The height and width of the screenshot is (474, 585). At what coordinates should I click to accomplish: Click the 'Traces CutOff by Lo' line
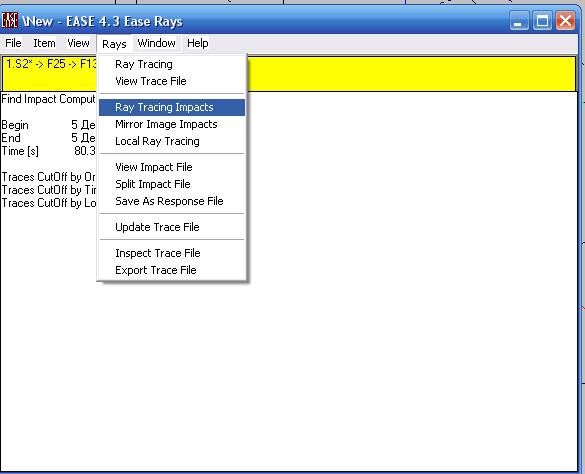pyautogui.click(x=48, y=203)
